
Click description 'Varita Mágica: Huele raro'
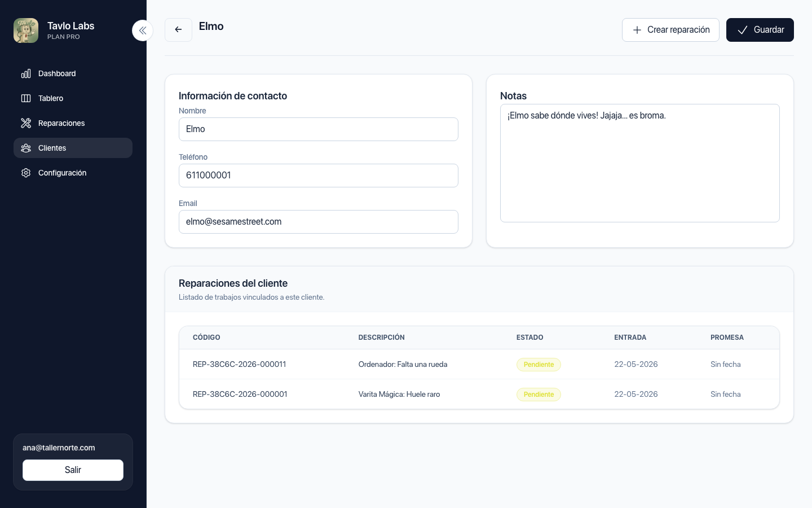click(x=399, y=394)
